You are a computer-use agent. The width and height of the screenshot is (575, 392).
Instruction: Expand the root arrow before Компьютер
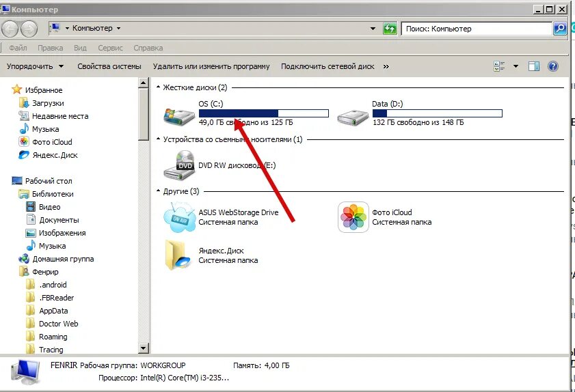67,28
